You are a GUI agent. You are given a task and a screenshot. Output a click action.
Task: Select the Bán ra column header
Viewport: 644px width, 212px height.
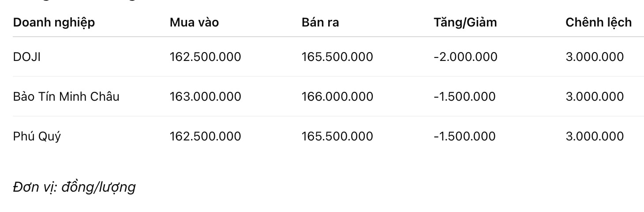320,22
